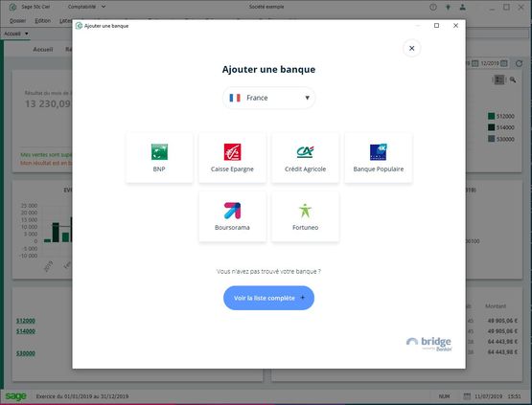Maximize the Ajouter une banque dialog window
532x405 pixels.
(x=437, y=26)
